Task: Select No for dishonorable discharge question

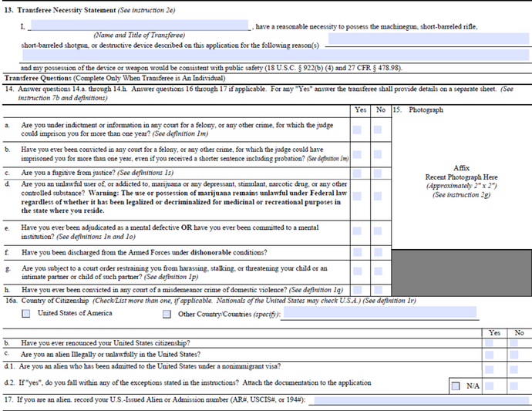Action: (x=378, y=253)
